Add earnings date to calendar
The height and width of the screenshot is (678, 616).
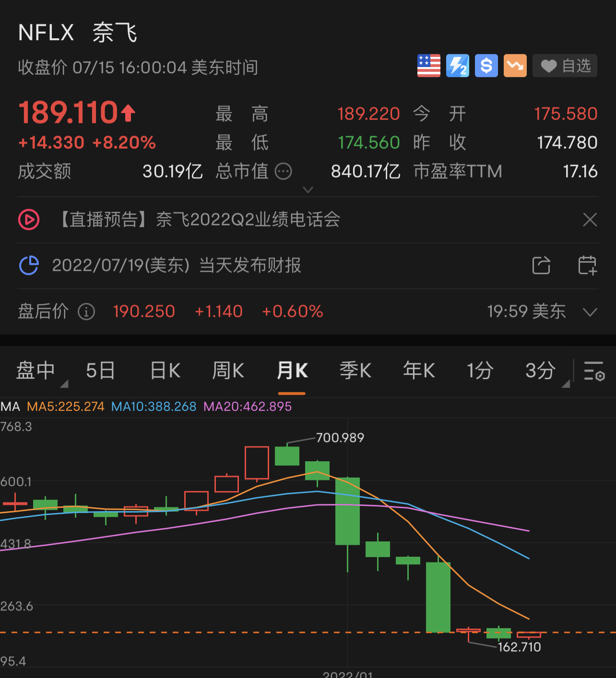click(587, 265)
